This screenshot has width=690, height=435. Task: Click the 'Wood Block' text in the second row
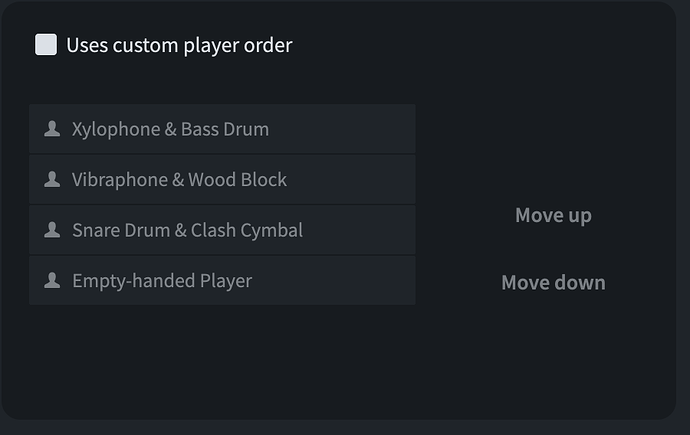(x=238, y=180)
